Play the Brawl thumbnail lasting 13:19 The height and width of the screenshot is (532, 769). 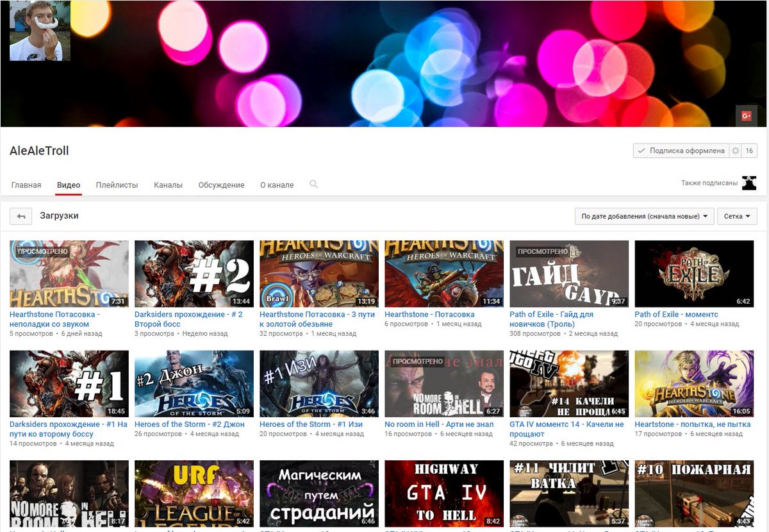coord(319,274)
